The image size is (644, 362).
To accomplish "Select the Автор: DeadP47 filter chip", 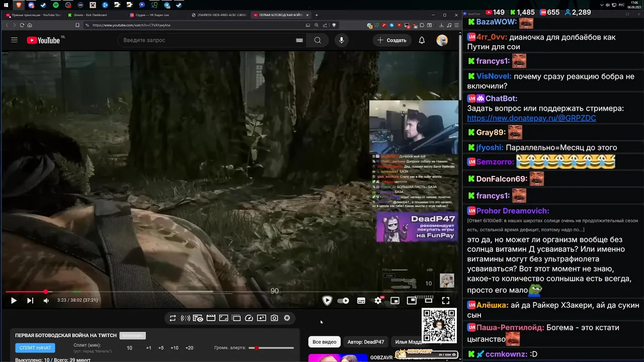I will pyautogui.click(x=366, y=342).
